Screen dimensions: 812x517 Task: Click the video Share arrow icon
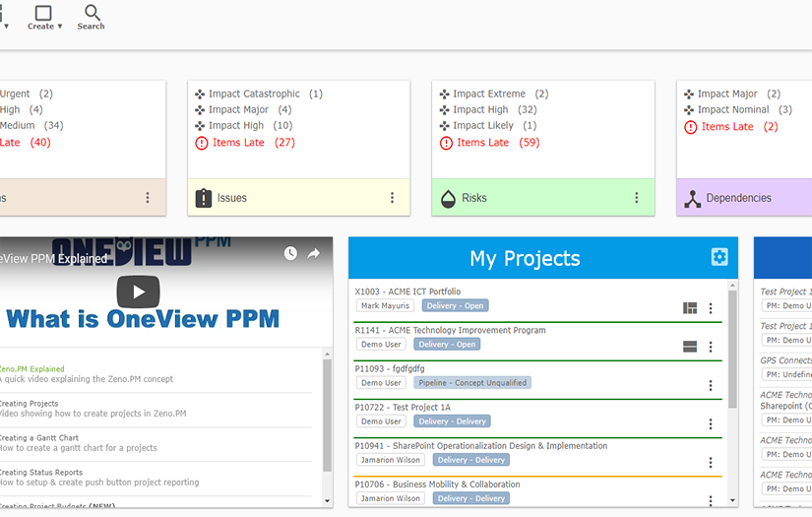(x=314, y=253)
